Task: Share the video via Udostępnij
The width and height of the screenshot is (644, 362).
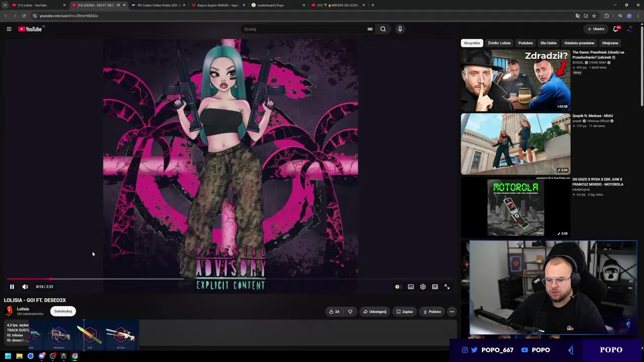Action: point(375,312)
